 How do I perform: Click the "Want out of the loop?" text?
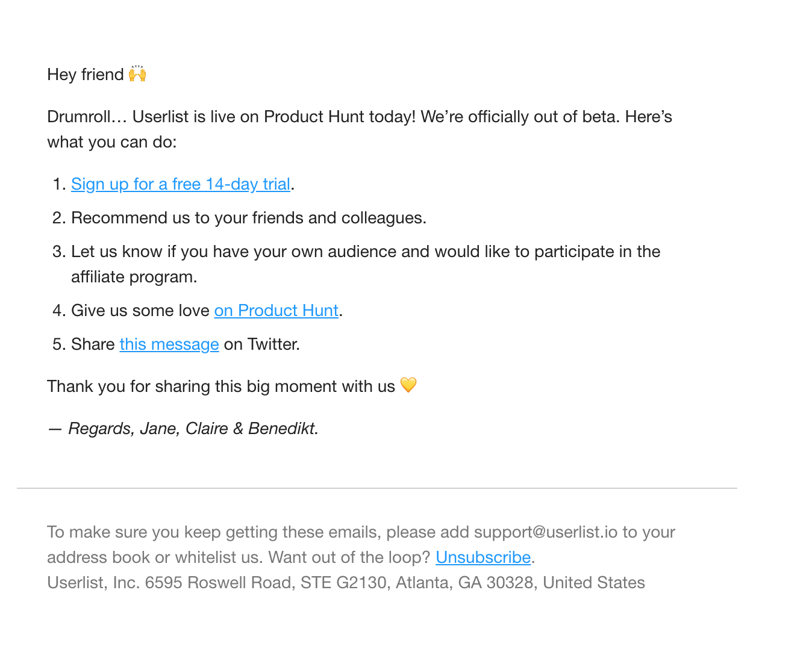[349, 557]
